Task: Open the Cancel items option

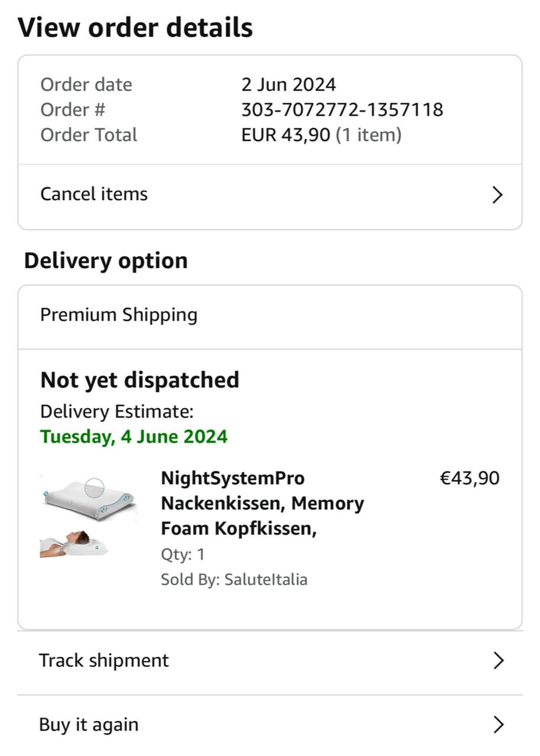Action: click(x=94, y=194)
